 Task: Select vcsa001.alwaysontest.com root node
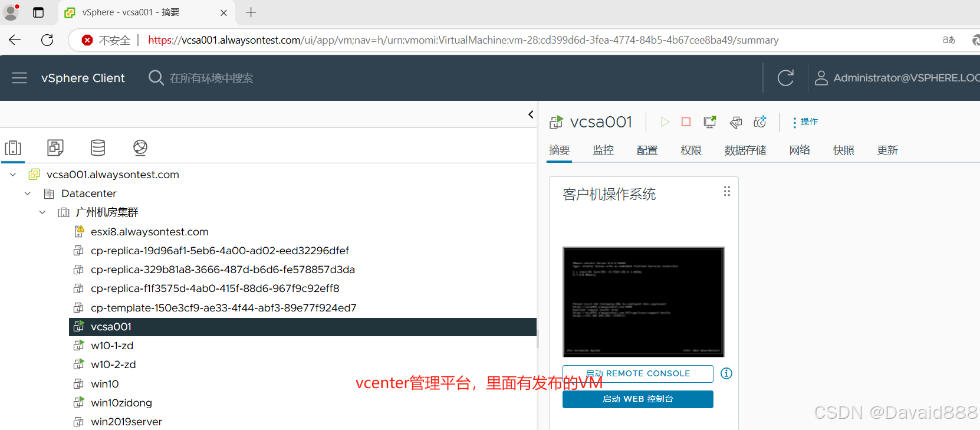[x=113, y=175]
